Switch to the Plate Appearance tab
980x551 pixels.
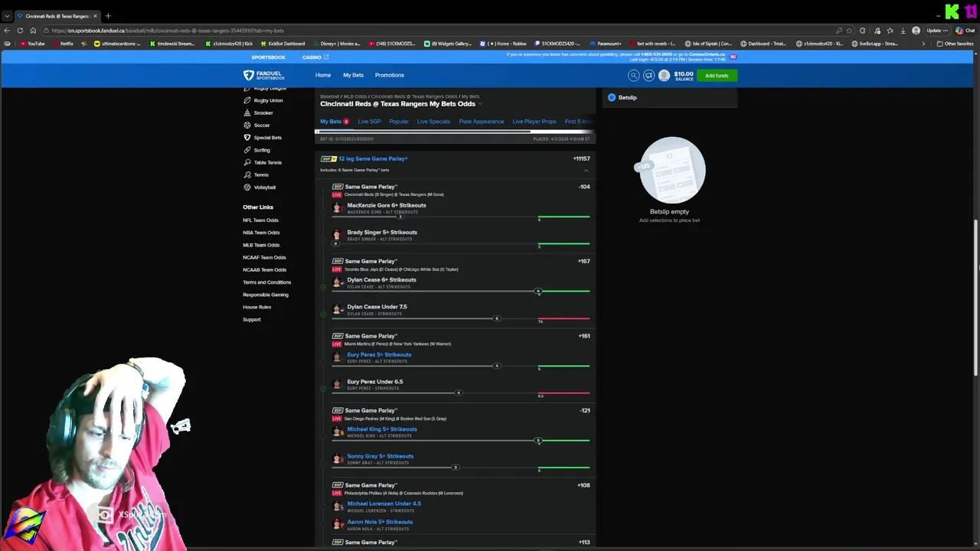482,122
